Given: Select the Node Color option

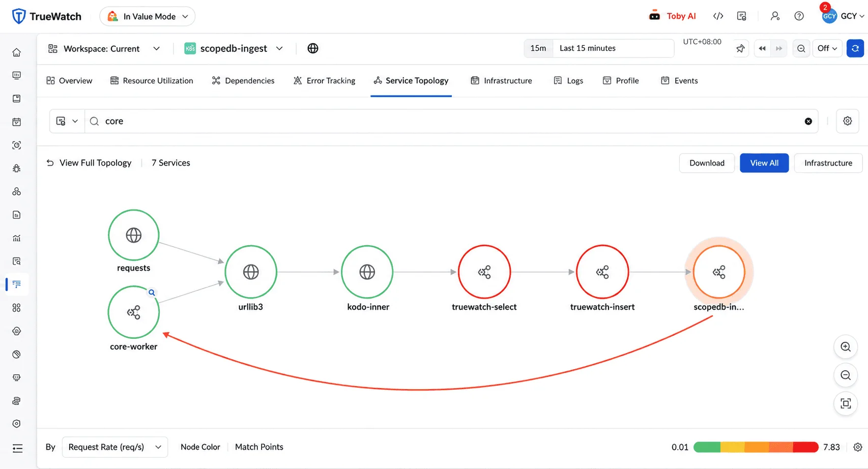Looking at the screenshot, I should (200, 447).
